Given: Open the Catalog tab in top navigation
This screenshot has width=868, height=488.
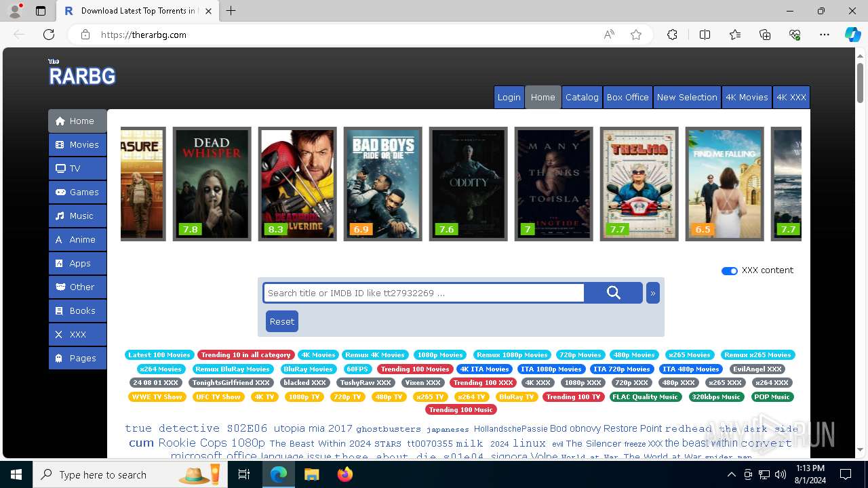Looking at the screenshot, I should tap(582, 97).
